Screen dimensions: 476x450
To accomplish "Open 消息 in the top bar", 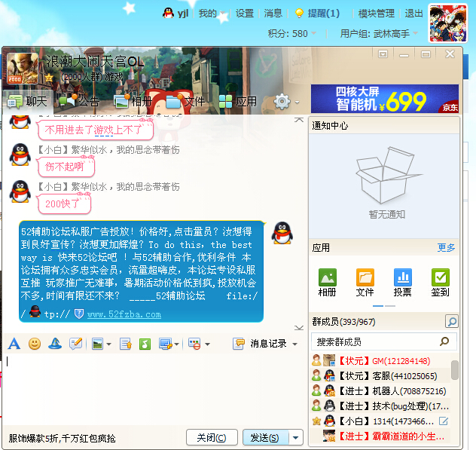I will [273, 14].
